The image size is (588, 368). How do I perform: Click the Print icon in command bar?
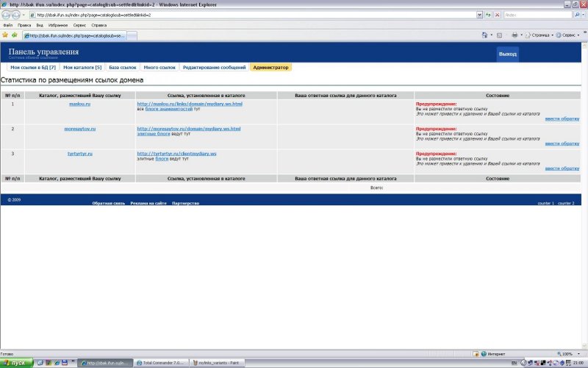[x=514, y=35]
